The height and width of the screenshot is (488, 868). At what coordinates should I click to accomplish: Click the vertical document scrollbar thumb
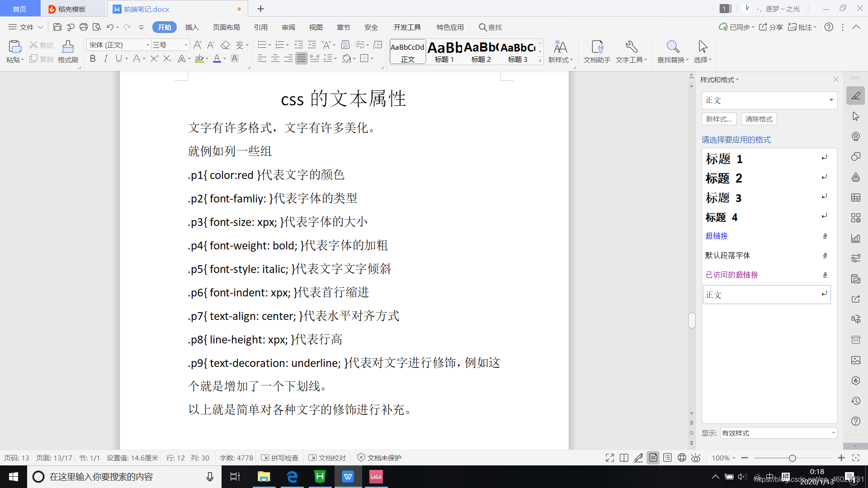point(692,320)
